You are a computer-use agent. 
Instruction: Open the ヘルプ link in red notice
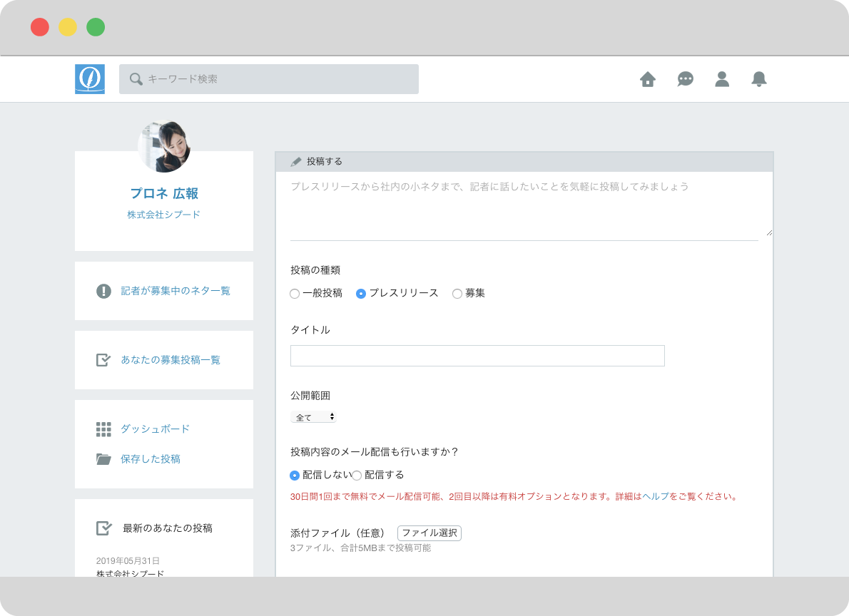point(655,496)
